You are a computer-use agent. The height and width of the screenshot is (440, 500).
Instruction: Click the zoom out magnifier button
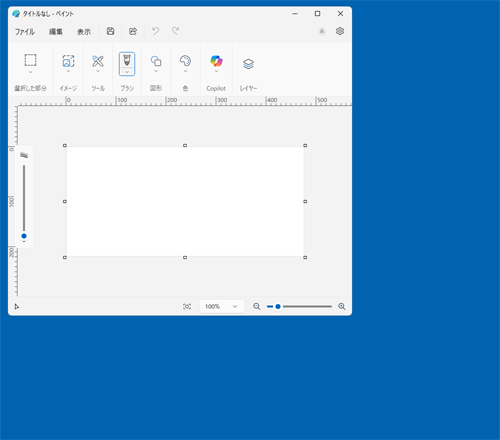[257, 306]
